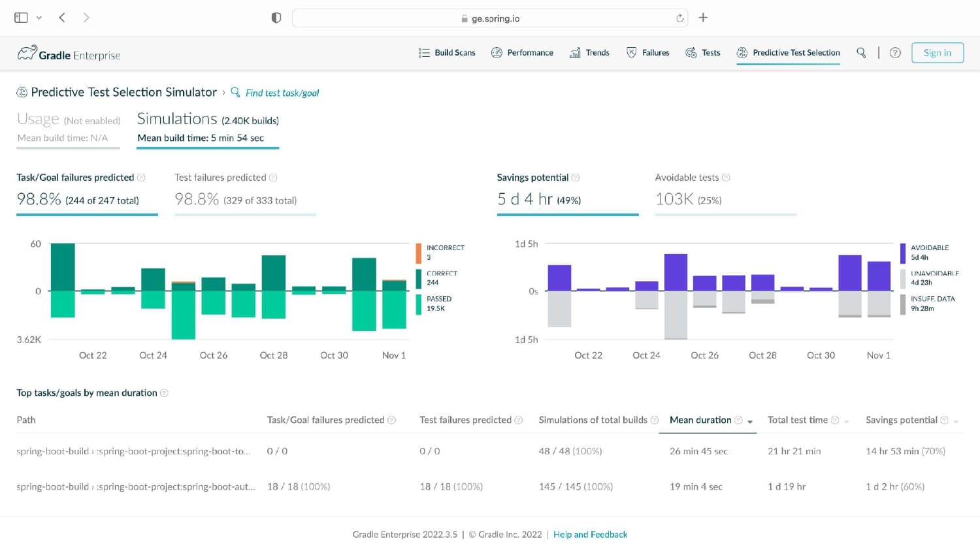Click the Sign in button

click(938, 53)
